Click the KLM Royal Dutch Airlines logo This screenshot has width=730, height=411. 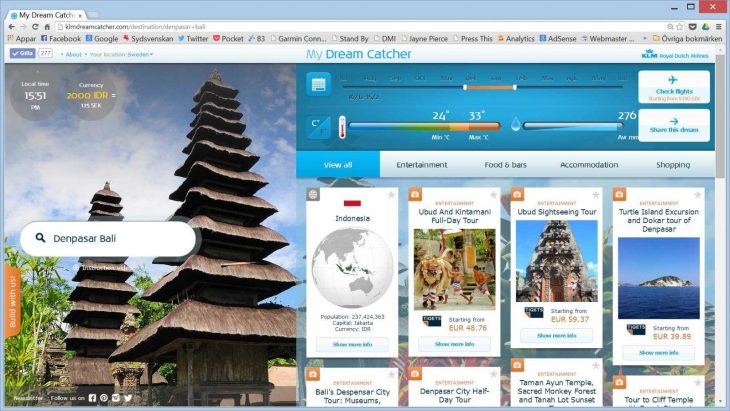pyautogui.click(x=675, y=54)
